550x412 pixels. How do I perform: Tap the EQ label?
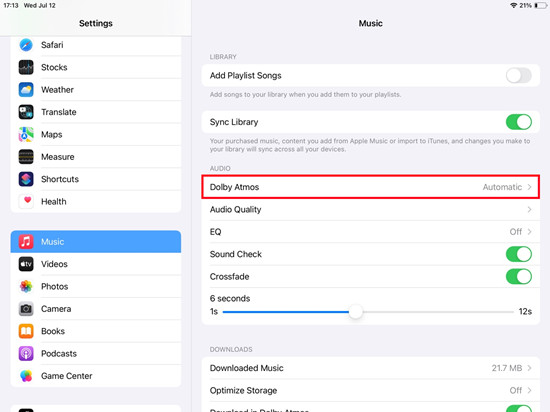click(215, 232)
